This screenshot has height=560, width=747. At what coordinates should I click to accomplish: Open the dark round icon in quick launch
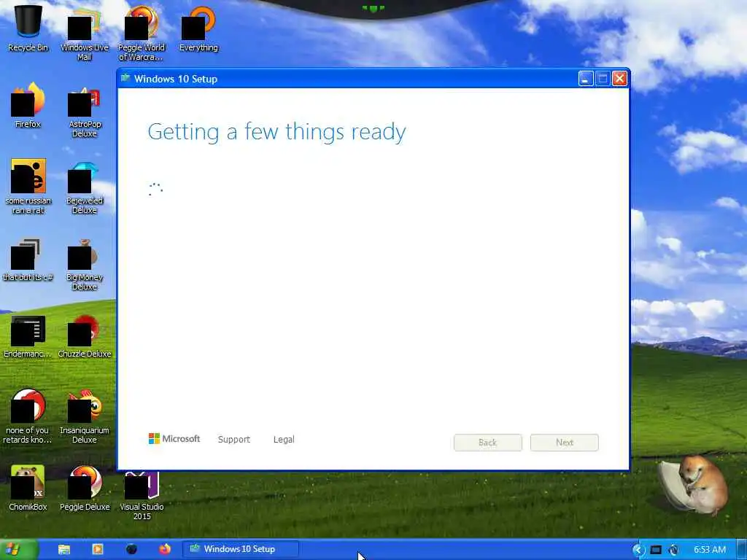point(131,550)
